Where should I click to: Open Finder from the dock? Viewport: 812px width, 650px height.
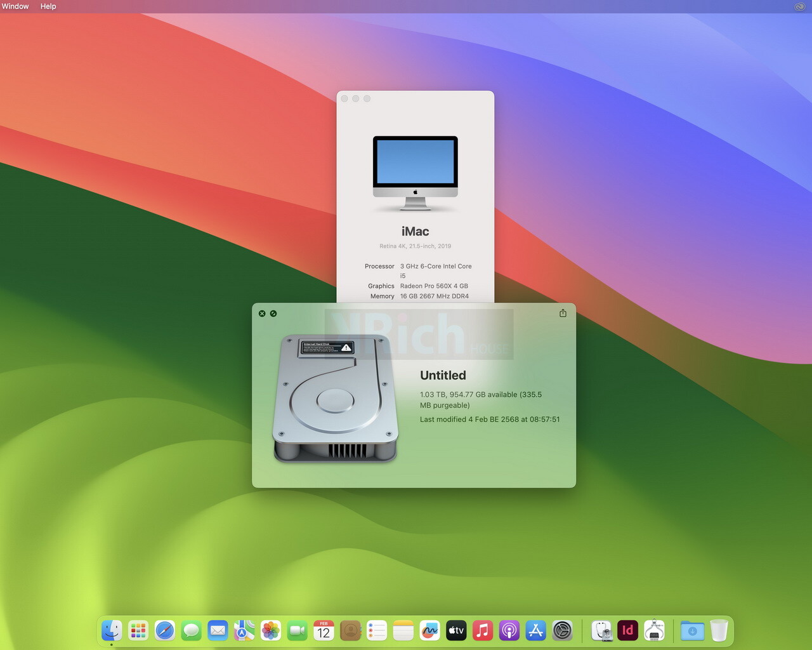(x=112, y=630)
